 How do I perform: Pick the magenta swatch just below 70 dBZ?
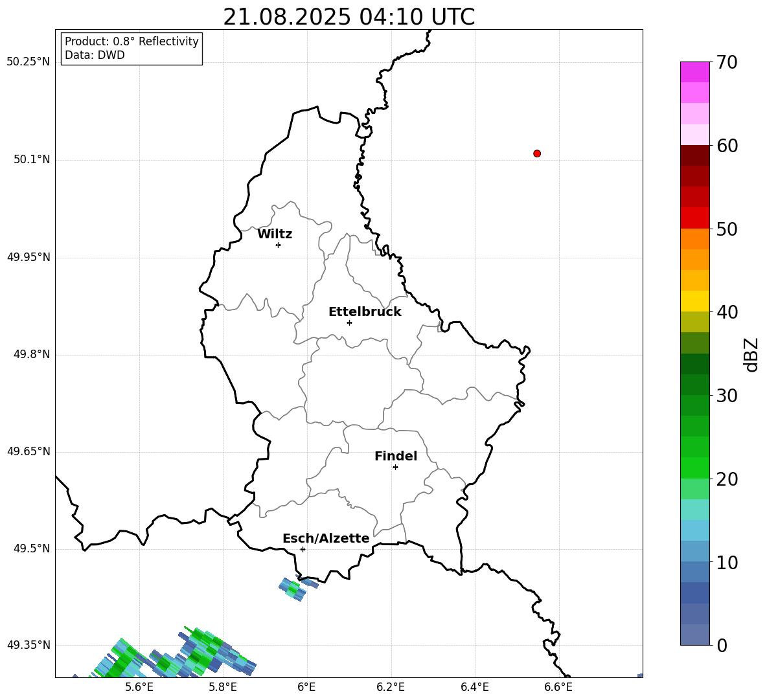click(694, 72)
